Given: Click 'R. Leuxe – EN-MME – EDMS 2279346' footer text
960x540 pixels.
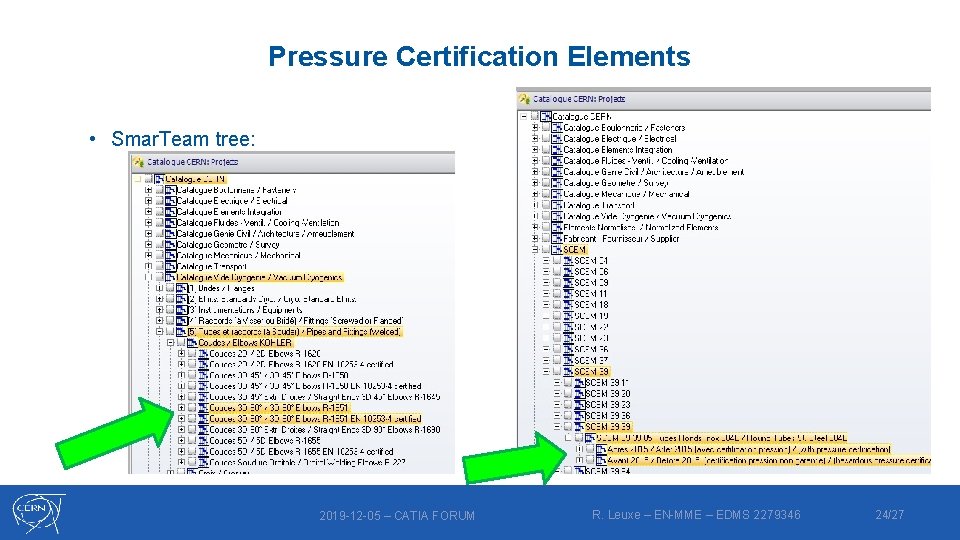Looking at the screenshot, I should click(696, 515).
